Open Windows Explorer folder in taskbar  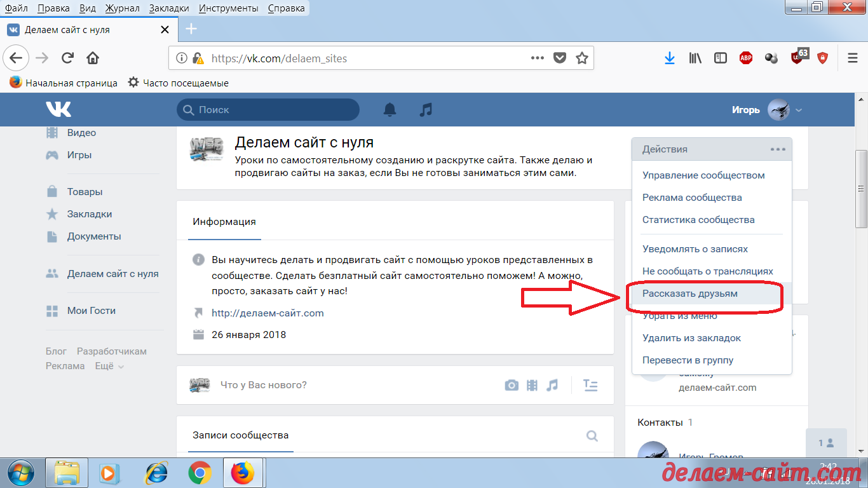(x=67, y=473)
